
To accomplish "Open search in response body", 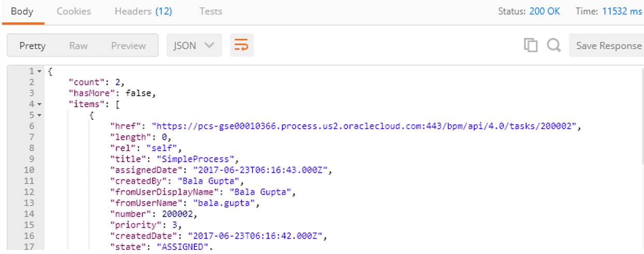I will pyautogui.click(x=553, y=46).
